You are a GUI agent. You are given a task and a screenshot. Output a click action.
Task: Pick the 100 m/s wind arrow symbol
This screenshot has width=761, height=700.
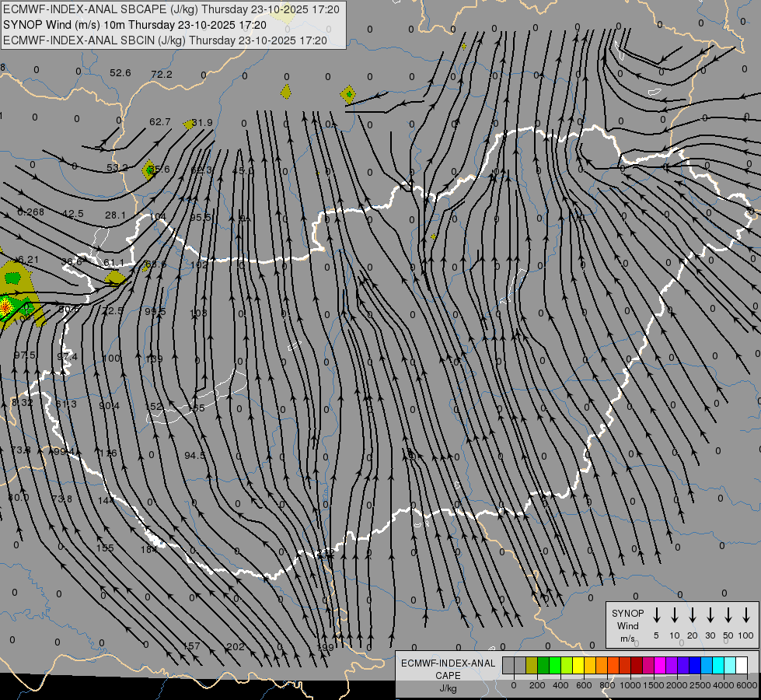pos(746,615)
